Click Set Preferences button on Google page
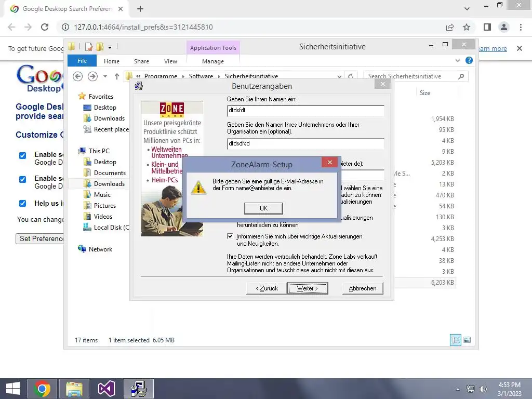Screen dimensions: 532x399 (39, 238)
